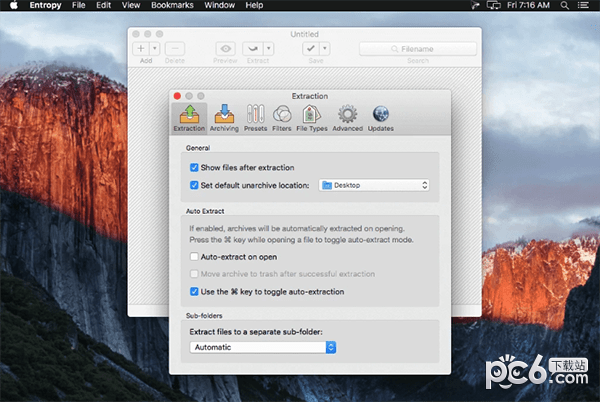The image size is (600, 402).
Task: Close the Extraction preferences window
Action: click(x=177, y=96)
